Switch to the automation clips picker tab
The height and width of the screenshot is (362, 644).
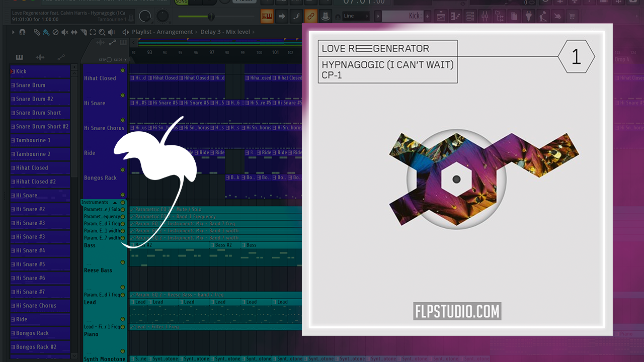point(61,57)
